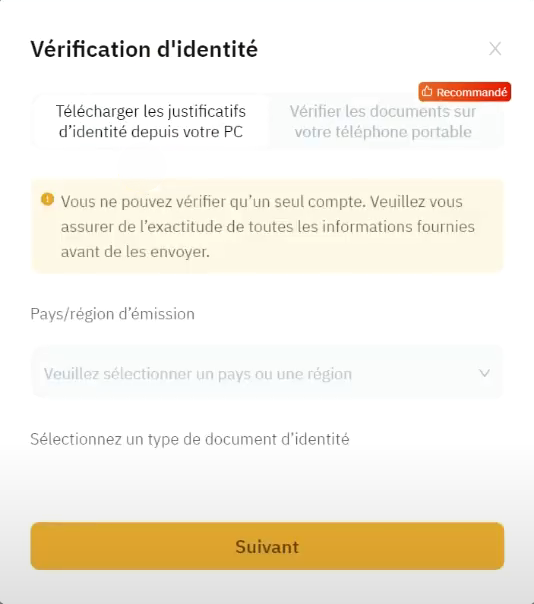Click the Vérification d'identité heading
This screenshot has width=534, height=604.
[144, 49]
